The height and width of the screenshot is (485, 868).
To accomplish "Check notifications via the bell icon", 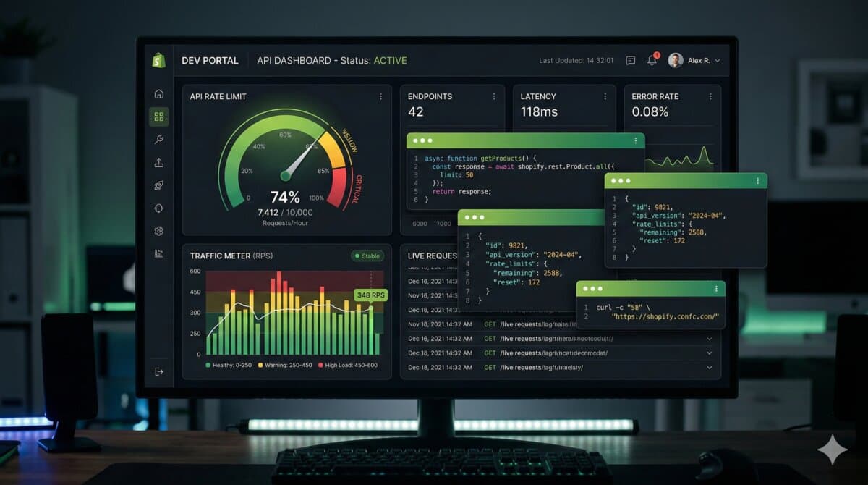I will [652, 61].
